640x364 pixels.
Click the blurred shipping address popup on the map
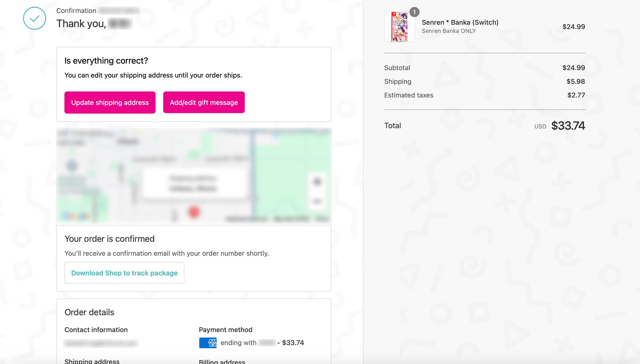193,183
